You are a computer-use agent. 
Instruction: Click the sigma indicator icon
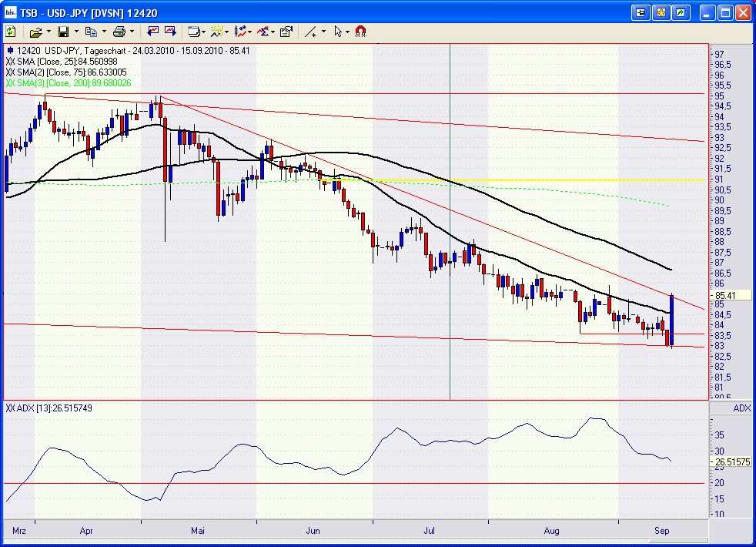(x=263, y=32)
